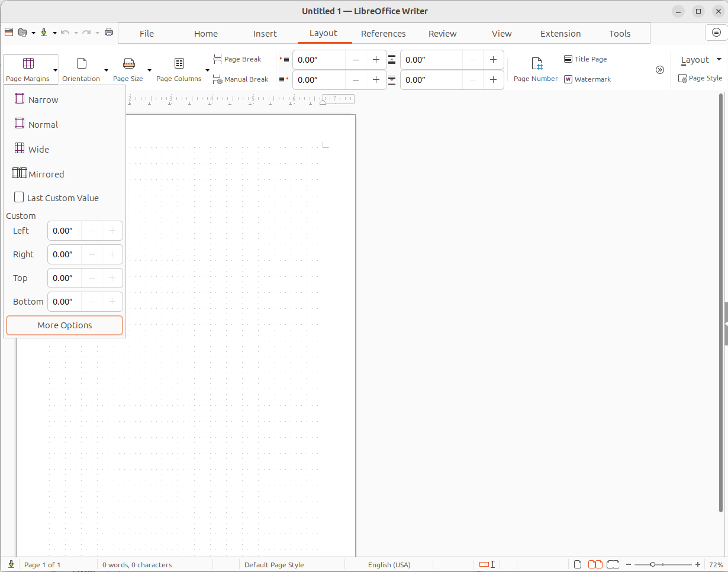The height and width of the screenshot is (572, 728).
Task: Open the Orientation tool
Action: tap(81, 69)
